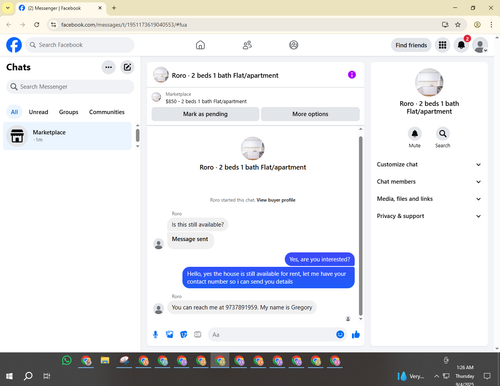Click the Aa message input field
500x386 pixels.
tap(272, 334)
